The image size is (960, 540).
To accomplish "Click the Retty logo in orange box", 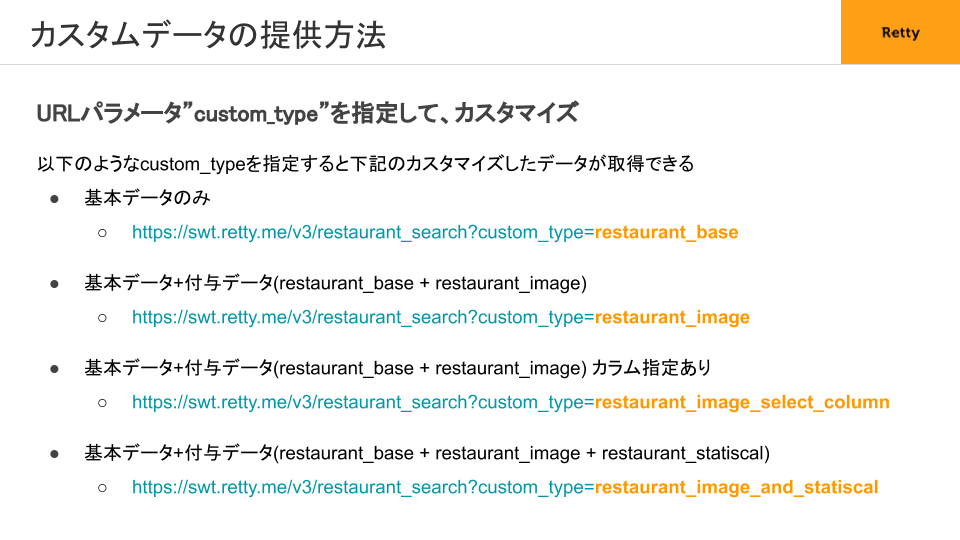I will 900,32.
